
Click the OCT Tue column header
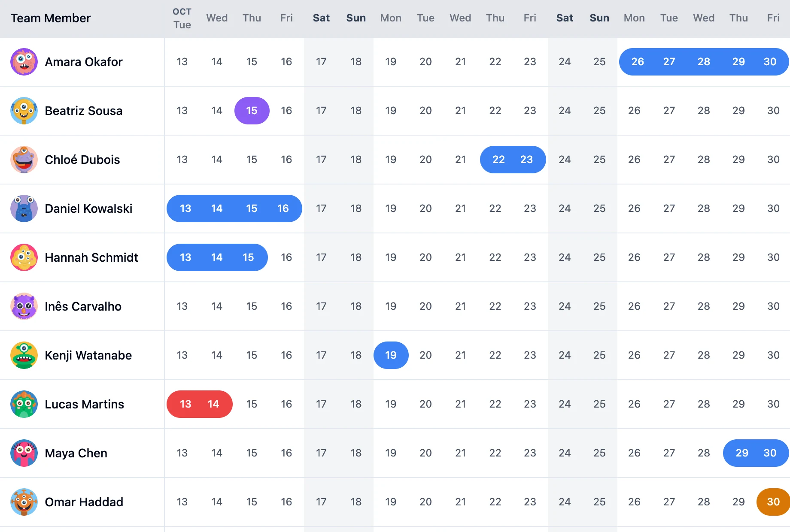pyautogui.click(x=182, y=18)
